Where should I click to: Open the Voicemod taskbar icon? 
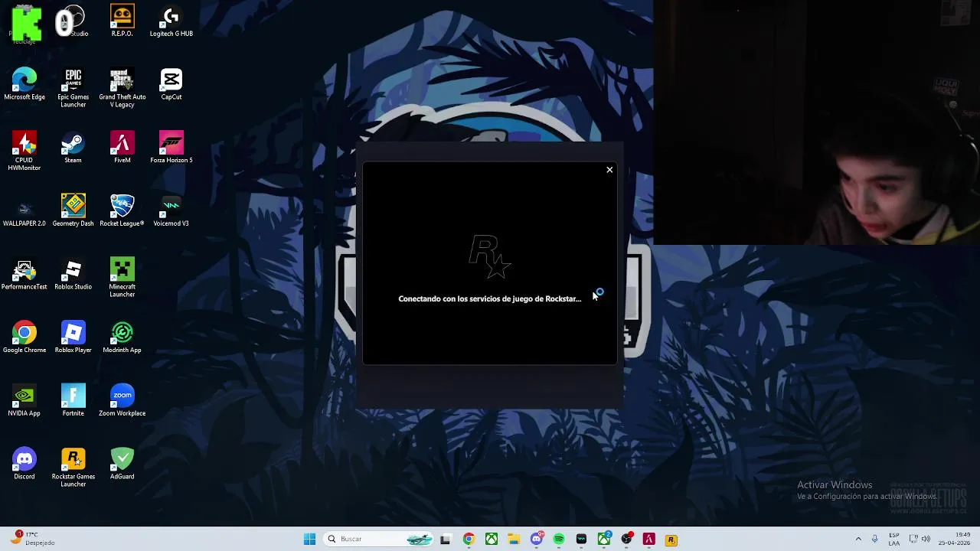(581, 540)
